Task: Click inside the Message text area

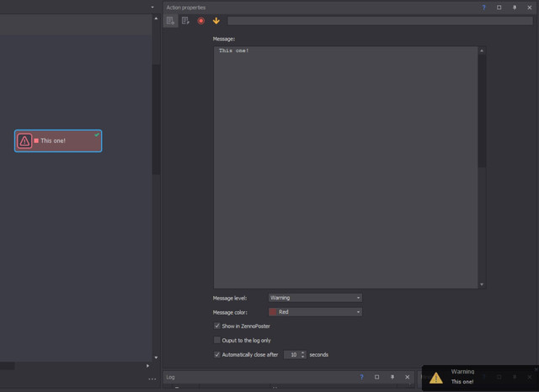Action: click(345, 167)
